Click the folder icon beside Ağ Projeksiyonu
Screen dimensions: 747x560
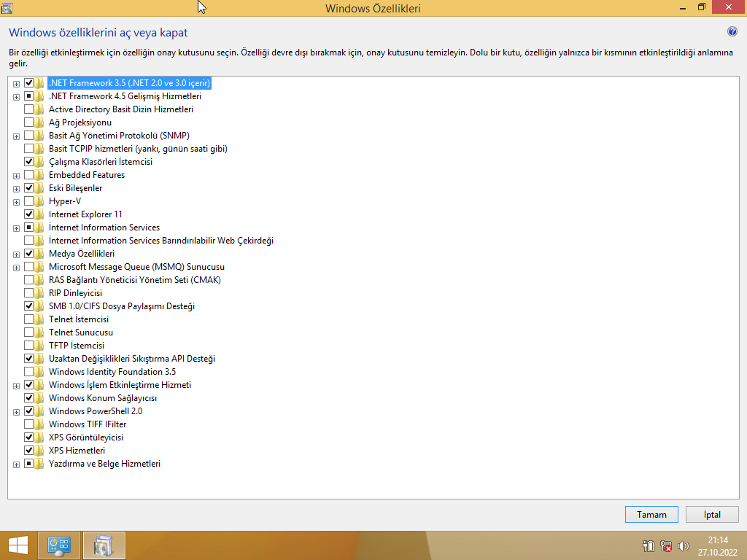(39, 122)
